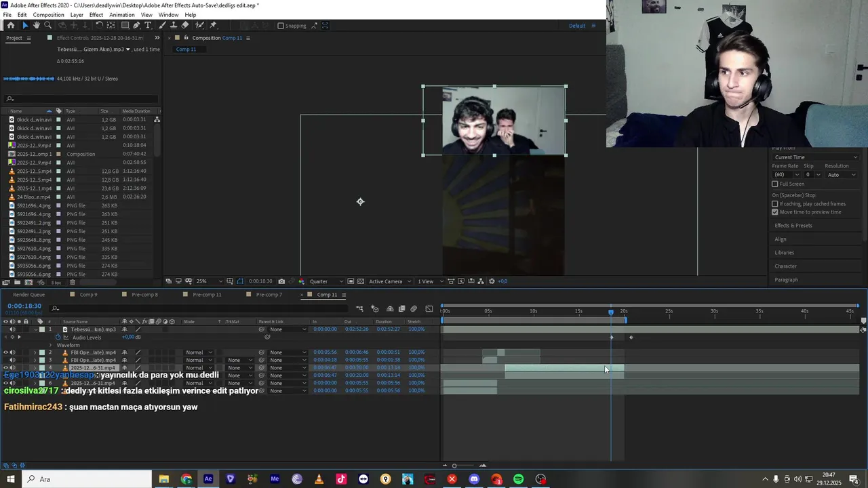
Task: Open the Graph Editor icon in the timeline
Action: point(429,308)
